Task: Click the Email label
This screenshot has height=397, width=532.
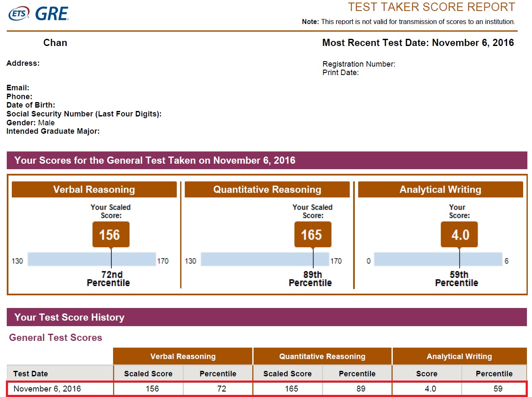Action: coord(18,88)
